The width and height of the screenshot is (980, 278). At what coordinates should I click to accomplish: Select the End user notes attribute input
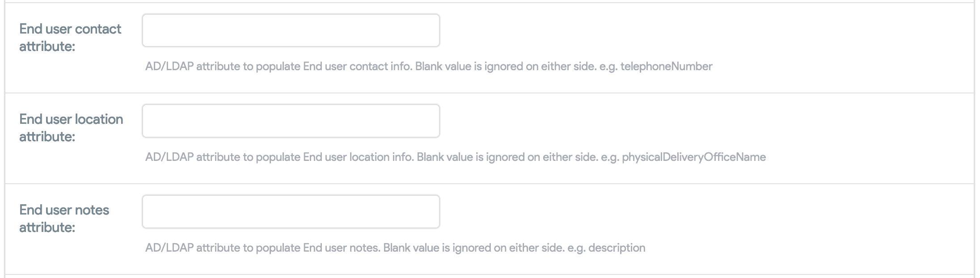291,211
